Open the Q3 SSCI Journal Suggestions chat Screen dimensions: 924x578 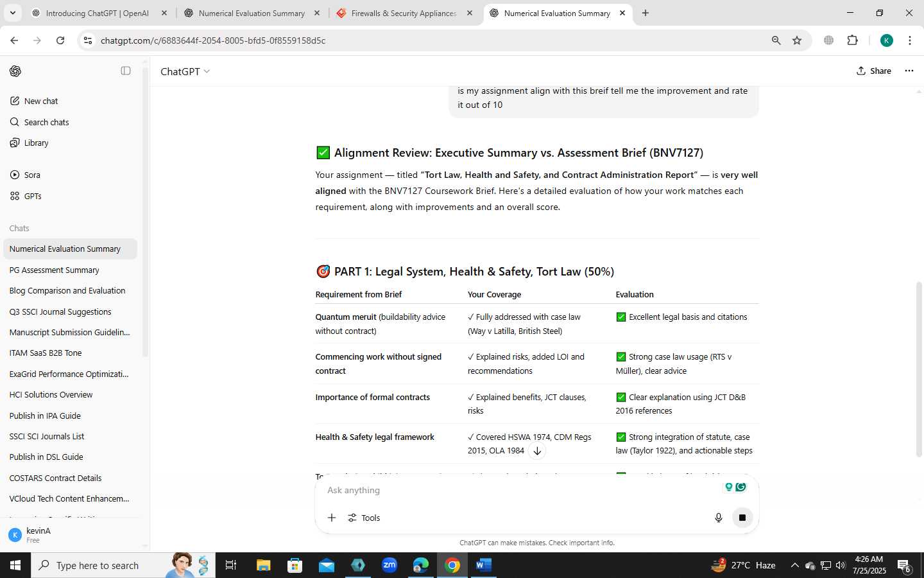(69, 311)
